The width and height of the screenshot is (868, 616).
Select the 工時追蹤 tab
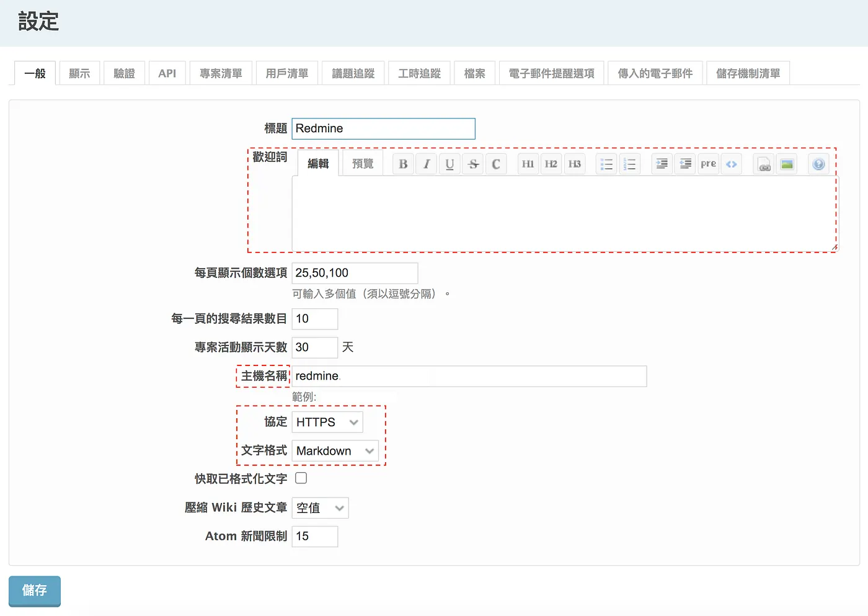[x=420, y=73]
